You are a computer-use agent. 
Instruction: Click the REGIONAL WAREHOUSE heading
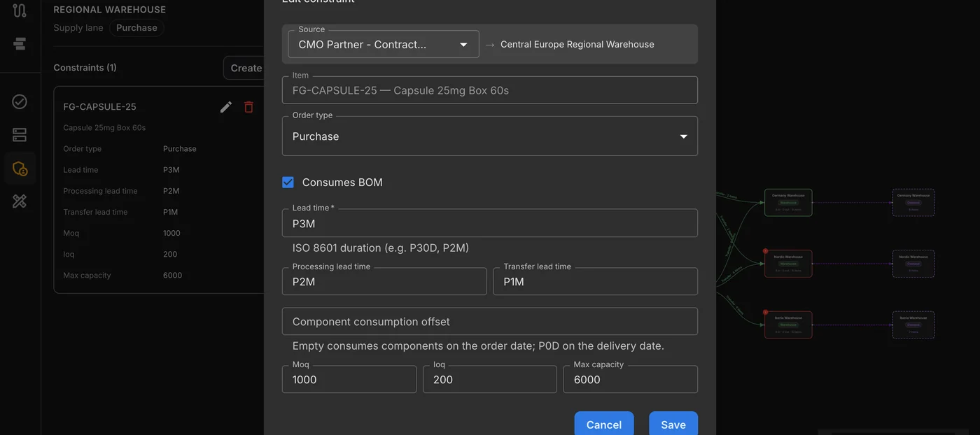click(110, 10)
